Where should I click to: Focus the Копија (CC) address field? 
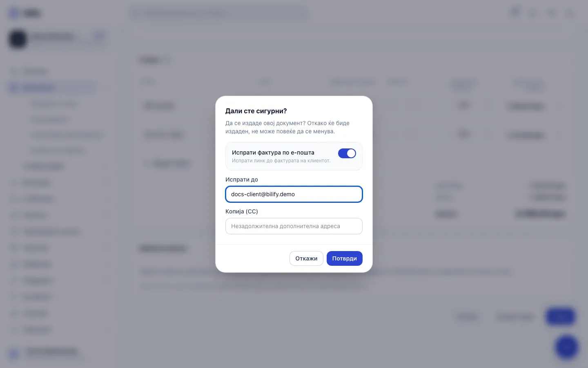[x=294, y=226]
